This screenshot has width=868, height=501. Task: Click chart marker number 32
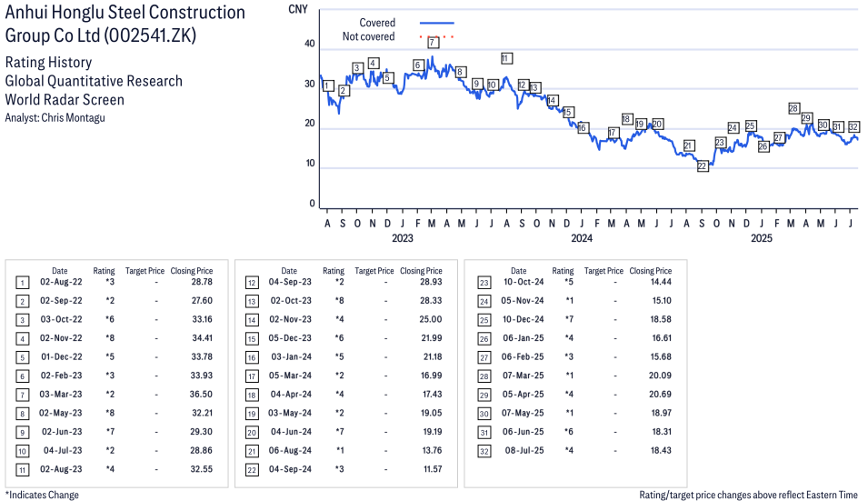tap(853, 126)
